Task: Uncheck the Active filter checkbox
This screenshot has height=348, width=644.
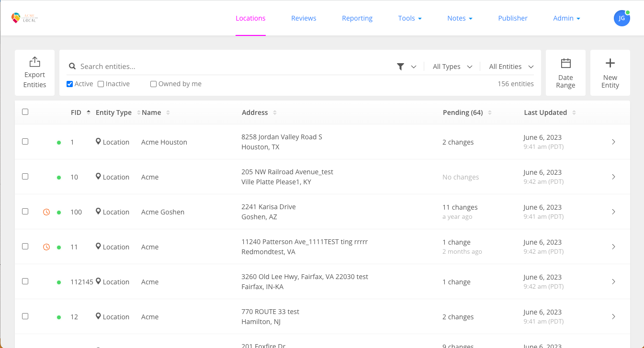Action: tap(69, 83)
